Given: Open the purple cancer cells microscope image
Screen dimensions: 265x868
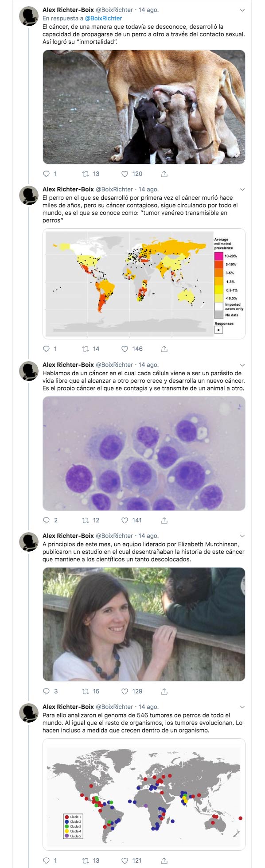Looking at the screenshot, I should tap(144, 453).
